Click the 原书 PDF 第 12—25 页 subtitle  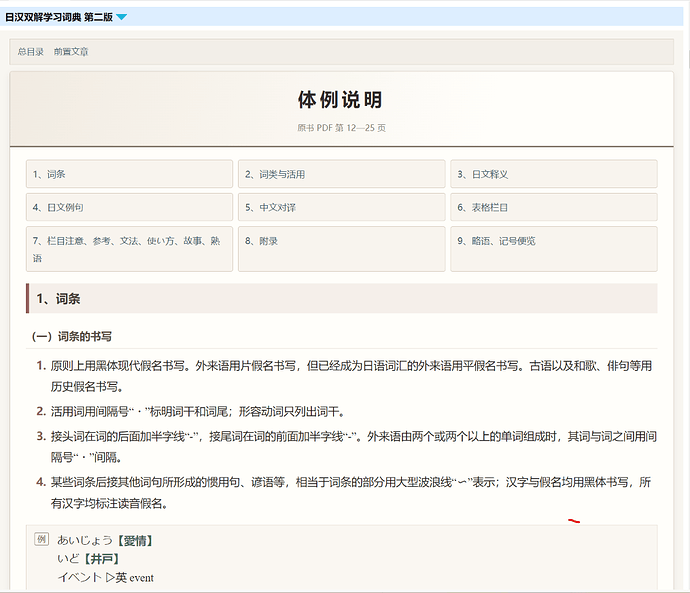tap(341, 128)
